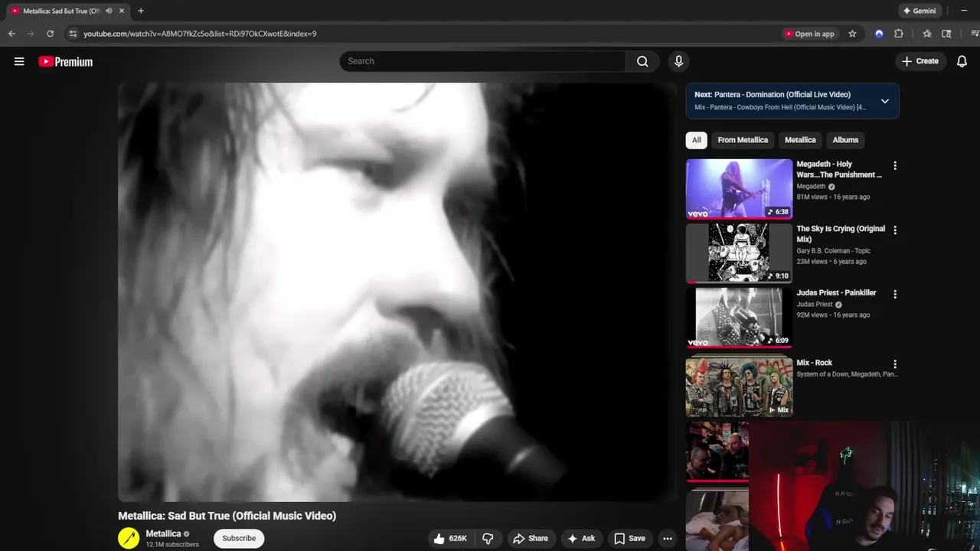Start voice search with microphone icon
The height and width of the screenshot is (551, 980).
(x=678, y=61)
